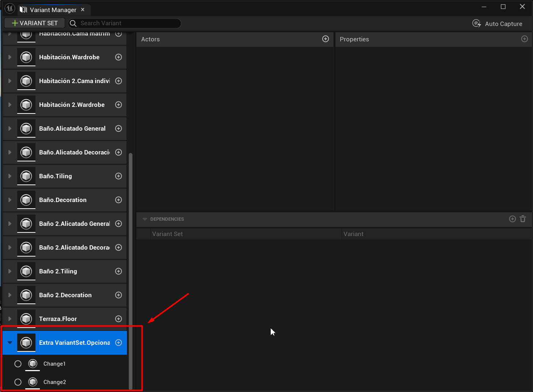Close the Variant Manager tab
The image size is (533, 392).
click(83, 10)
